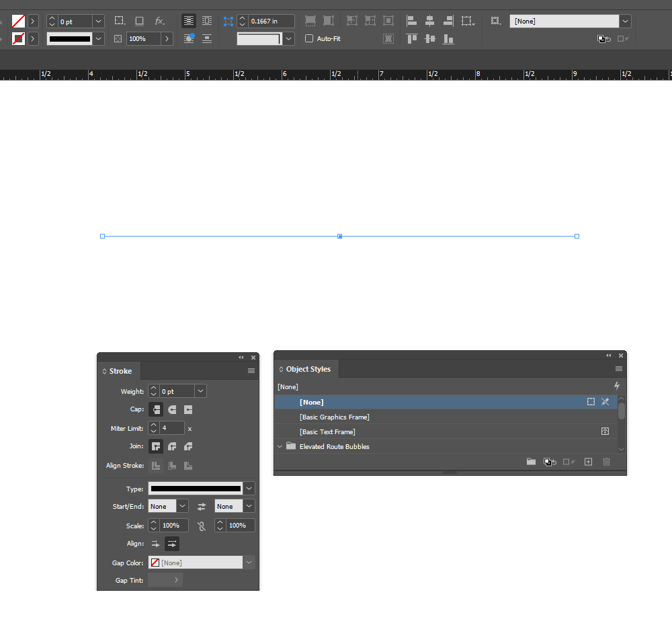Create a new style group folder
The image size is (672, 617).
coord(531,462)
